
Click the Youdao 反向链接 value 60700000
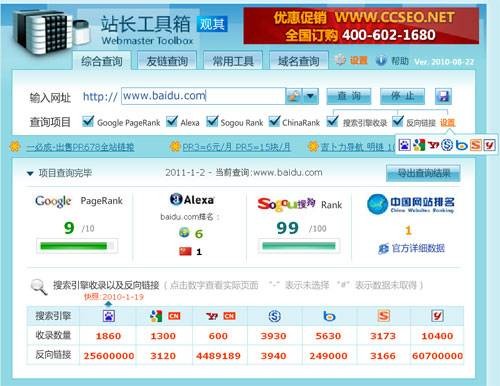pos(437,356)
